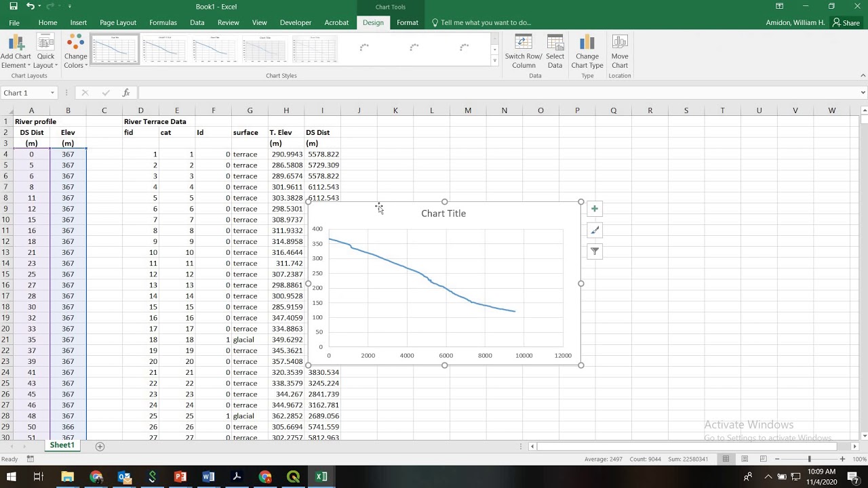
Task: Open the Page Layout tab
Action: coord(118,22)
